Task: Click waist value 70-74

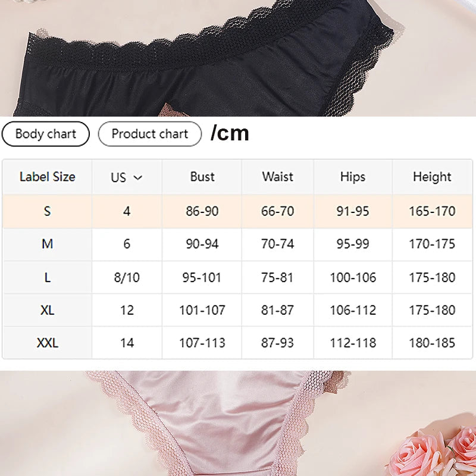Action: pyautogui.click(x=277, y=244)
